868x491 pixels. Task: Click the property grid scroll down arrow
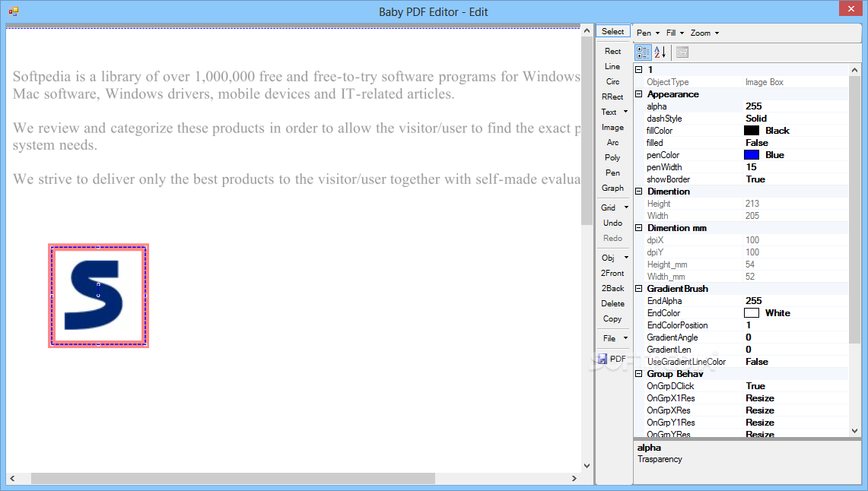point(855,431)
